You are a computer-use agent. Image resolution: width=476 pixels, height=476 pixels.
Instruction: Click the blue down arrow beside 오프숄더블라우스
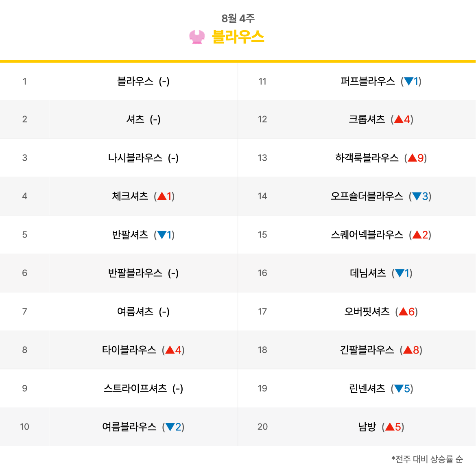[x=417, y=196]
